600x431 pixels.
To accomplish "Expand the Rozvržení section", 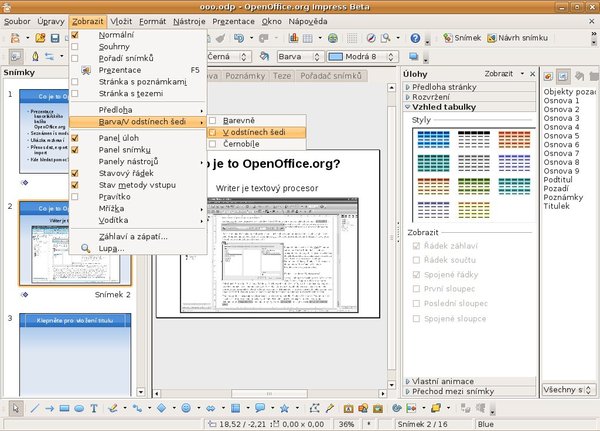I will 470,97.
